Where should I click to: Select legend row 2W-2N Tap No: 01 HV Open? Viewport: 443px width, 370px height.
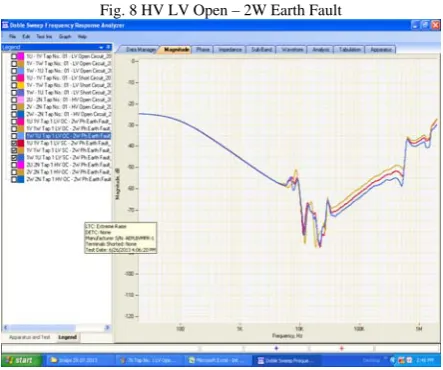tap(68, 114)
